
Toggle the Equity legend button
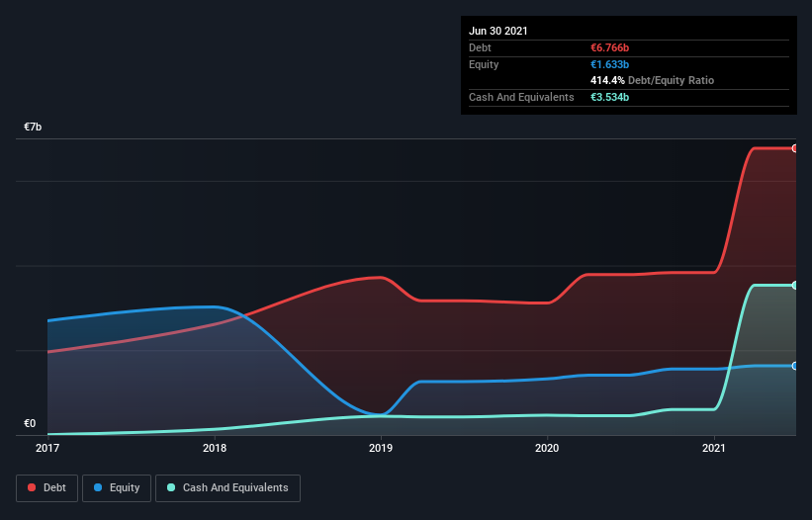(117, 488)
